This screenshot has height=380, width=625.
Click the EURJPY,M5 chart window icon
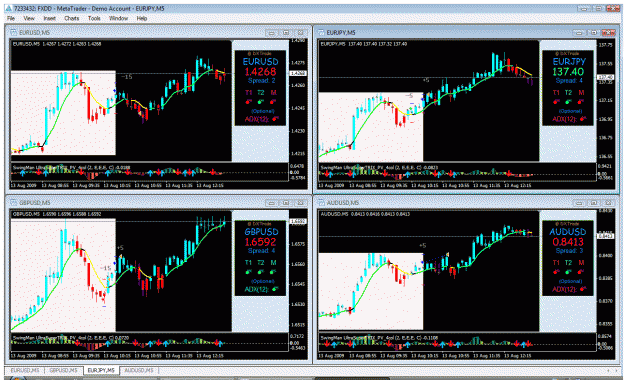(321, 33)
